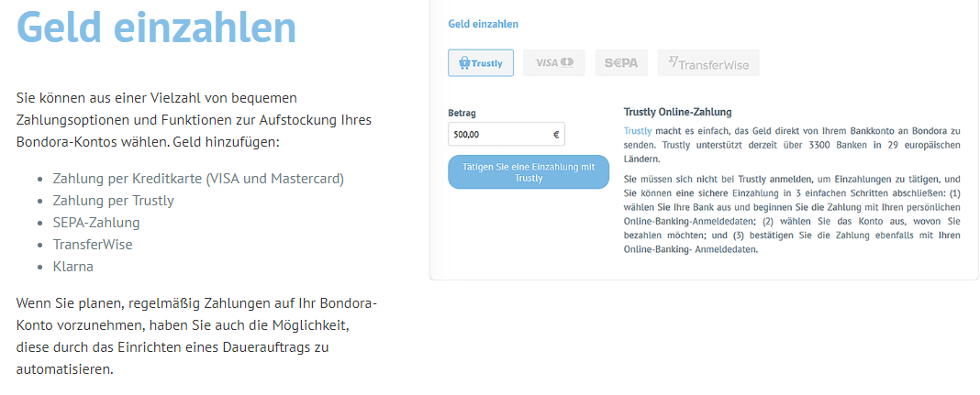Click the 'Trustly Online-Zahlung' heading
This screenshot has width=980, height=395.
[x=678, y=113]
